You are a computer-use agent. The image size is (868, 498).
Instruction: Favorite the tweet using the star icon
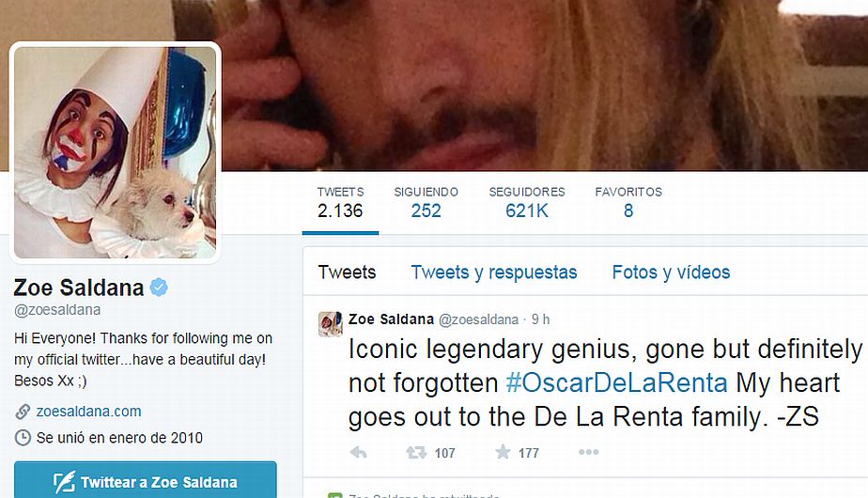[503, 452]
